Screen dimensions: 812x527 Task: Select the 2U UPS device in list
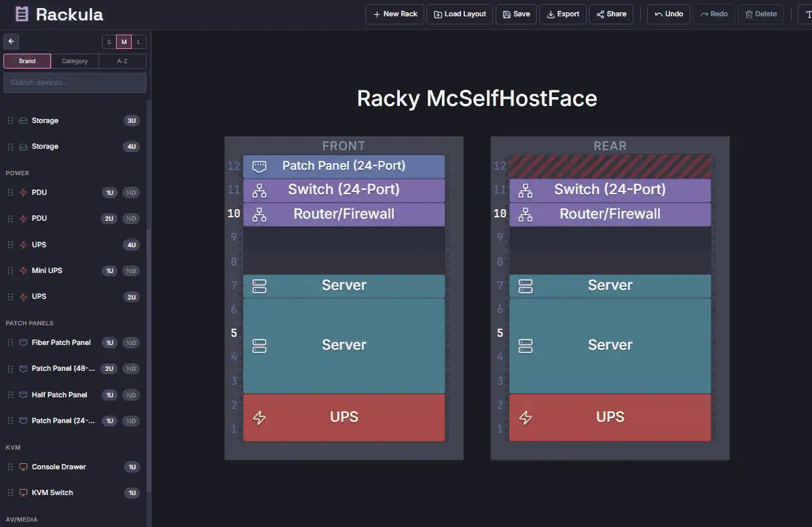[x=75, y=297]
